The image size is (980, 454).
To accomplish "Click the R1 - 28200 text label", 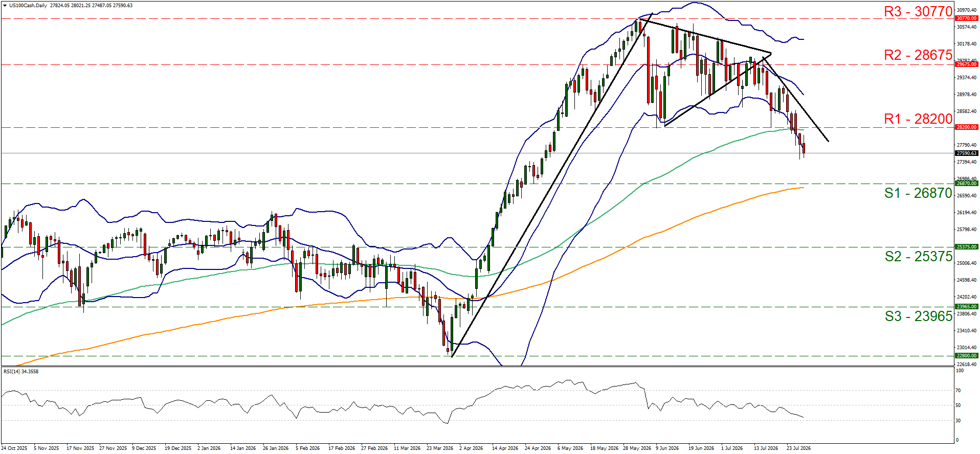I will click(918, 119).
